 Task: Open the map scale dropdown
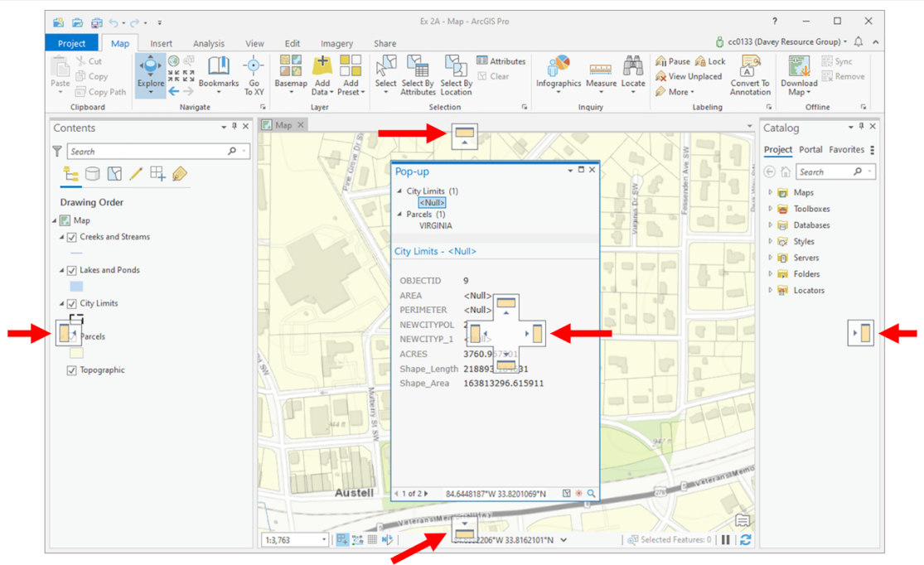pos(323,540)
